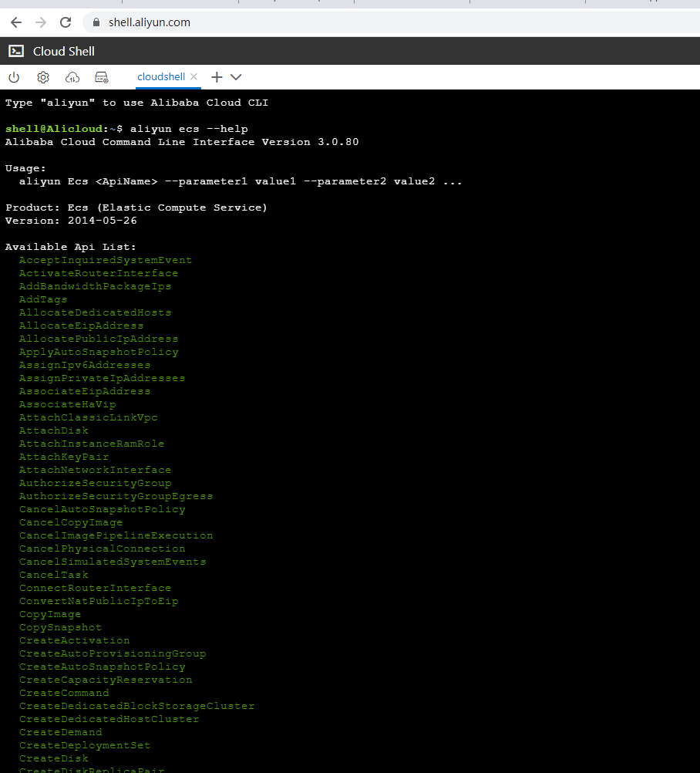The height and width of the screenshot is (773, 700).
Task: Click CancelImagePipelineExecution entry
Action: (x=116, y=535)
